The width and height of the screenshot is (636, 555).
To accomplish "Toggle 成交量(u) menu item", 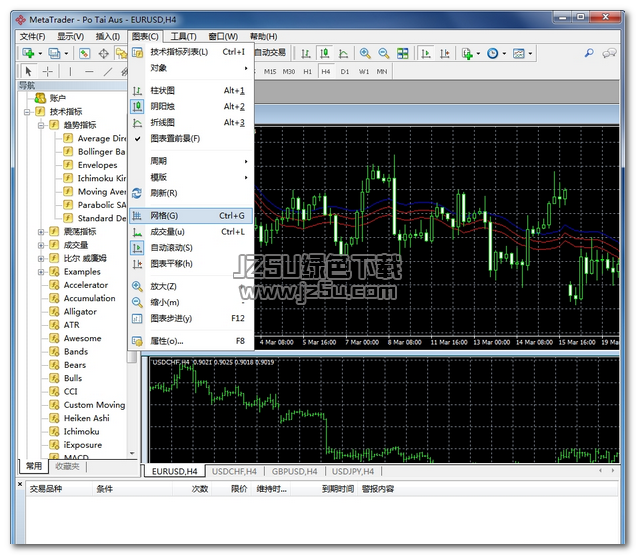I will pos(191,232).
